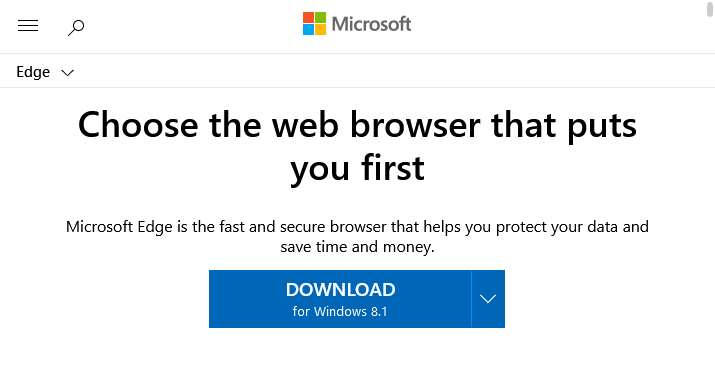Click the four-color Microsoft logo squares
Viewport: 715px width, 388px height.
[314, 24]
